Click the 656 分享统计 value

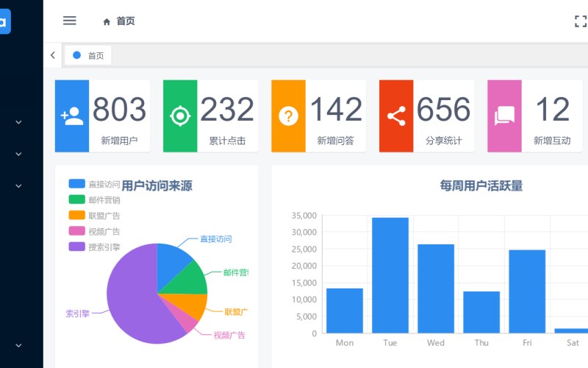pyautogui.click(x=444, y=109)
